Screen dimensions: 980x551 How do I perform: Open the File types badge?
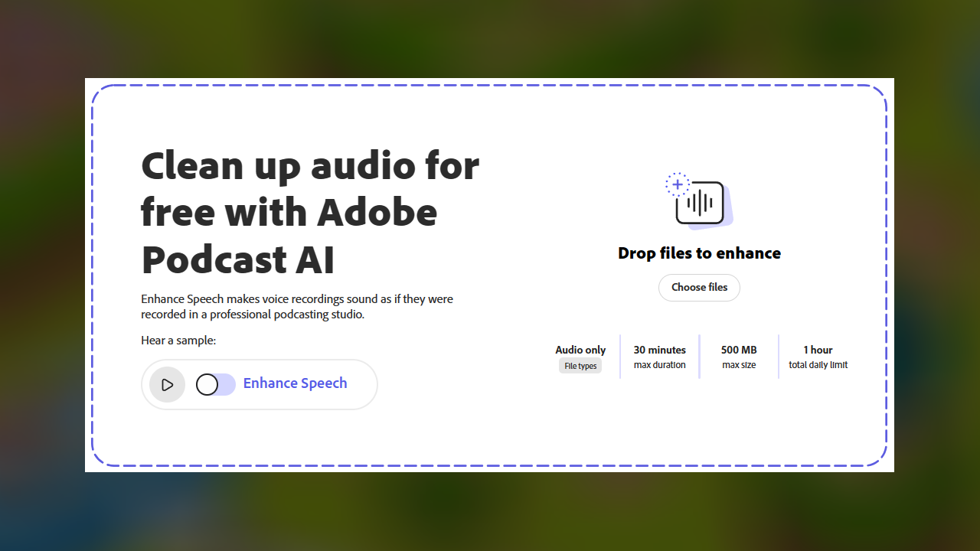click(x=580, y=366)
